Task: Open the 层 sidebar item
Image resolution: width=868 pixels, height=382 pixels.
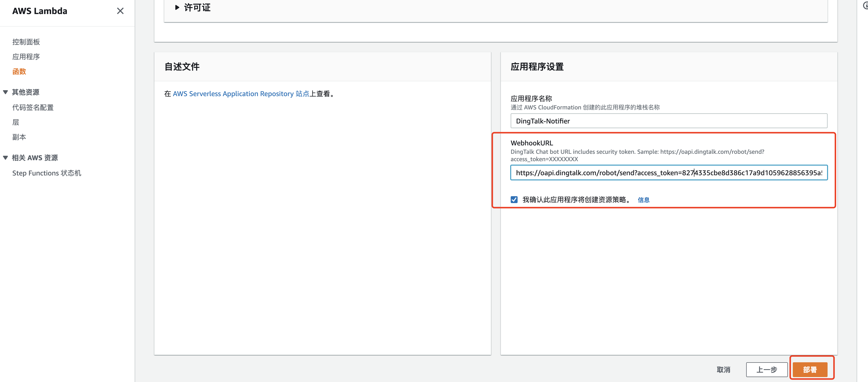Action: (16, 122)
